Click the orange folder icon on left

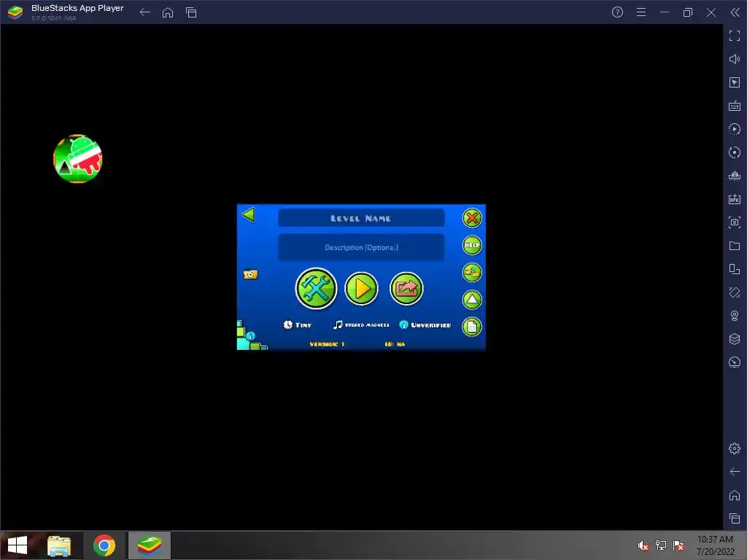click(x=250, y=274)
